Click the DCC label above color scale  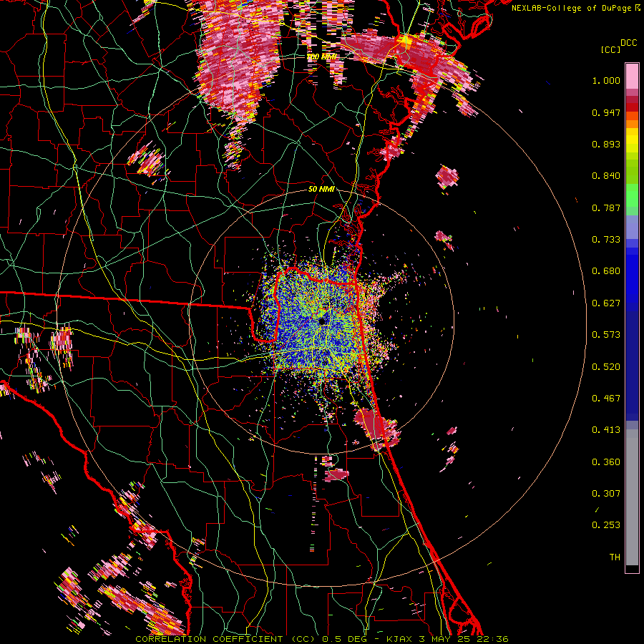tap(629, 43)
